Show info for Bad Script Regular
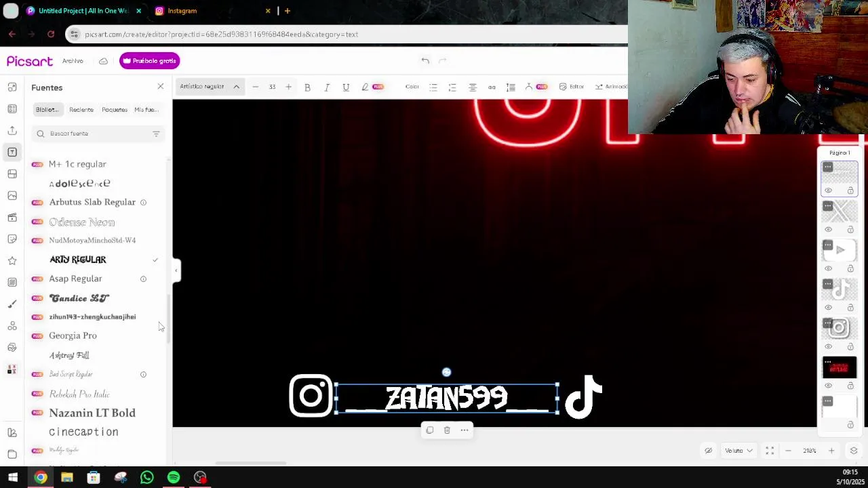Screen dimensions: 868x488 coord(143,374)
